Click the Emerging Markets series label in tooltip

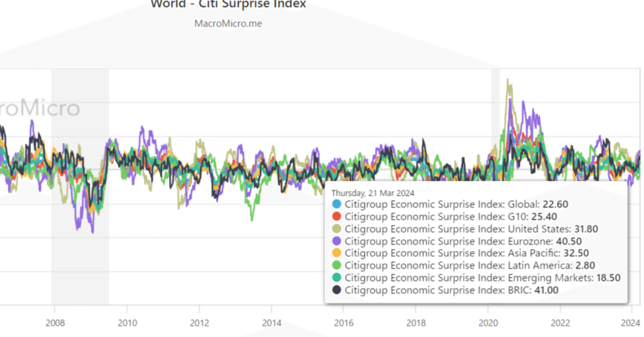[468, 278]
